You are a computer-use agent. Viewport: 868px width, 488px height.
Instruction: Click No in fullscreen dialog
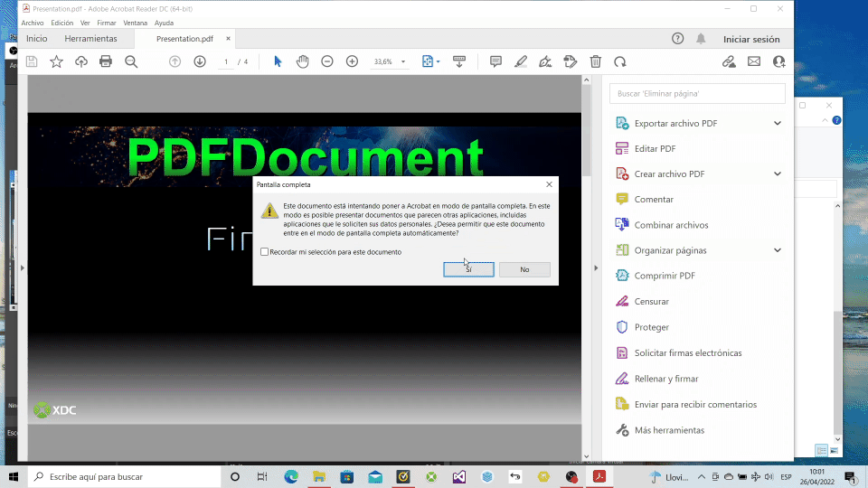(x=524, y=269)
